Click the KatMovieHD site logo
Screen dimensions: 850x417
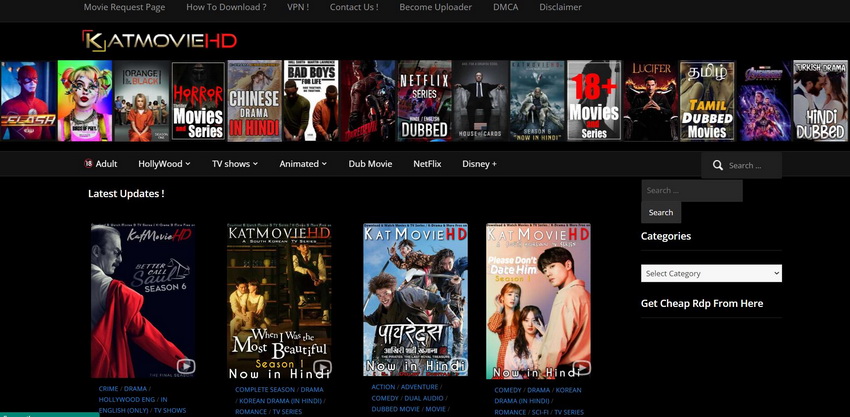point(159,42)
